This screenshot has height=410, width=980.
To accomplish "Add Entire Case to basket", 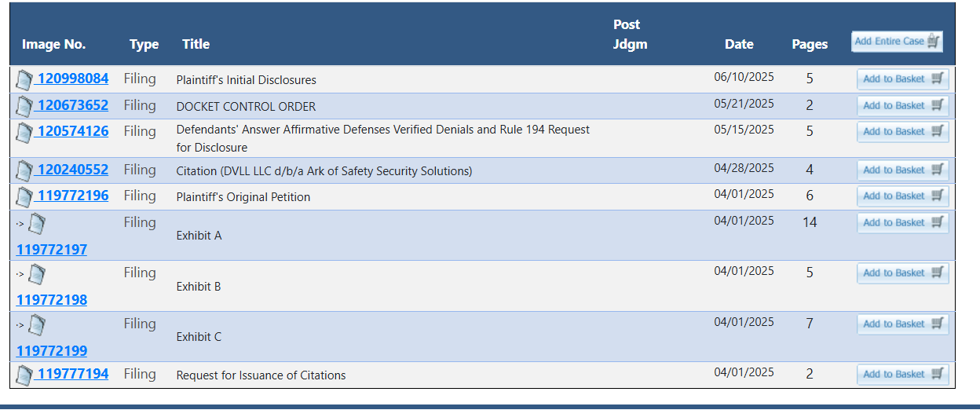I will coord(897,42).
